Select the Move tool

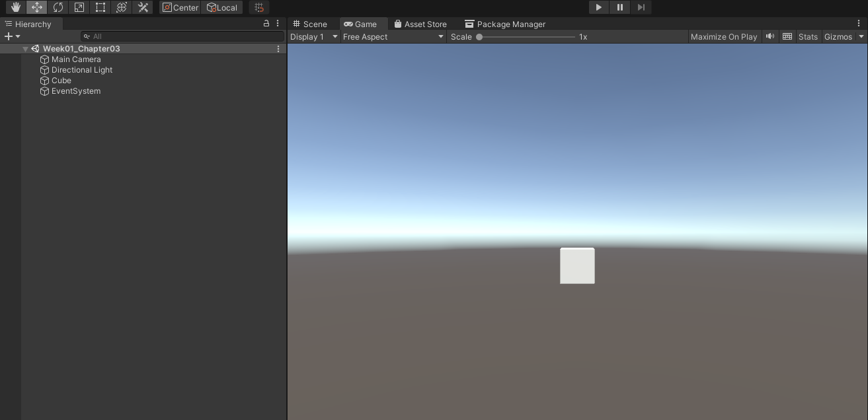[37, 7]
